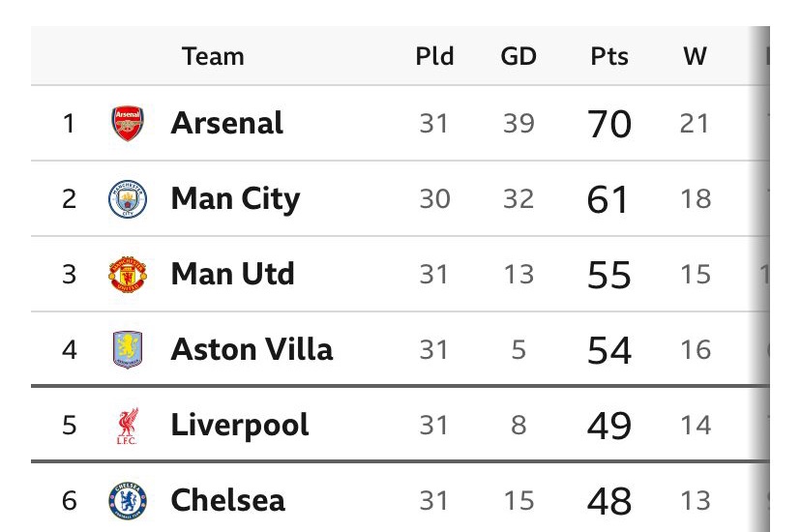Click the W column header
Image resolution: width=801 pixels, height=532 pixels.
[695, 56]
